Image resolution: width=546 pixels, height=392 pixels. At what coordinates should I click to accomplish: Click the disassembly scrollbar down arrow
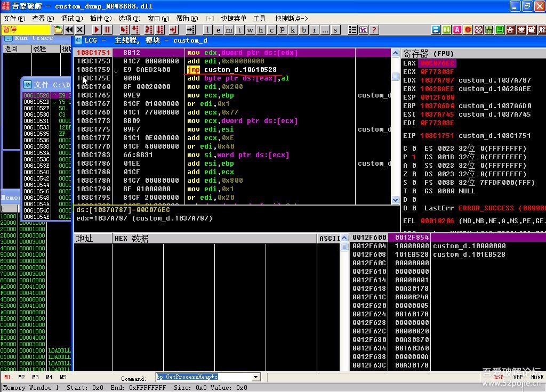click(395, 200)
